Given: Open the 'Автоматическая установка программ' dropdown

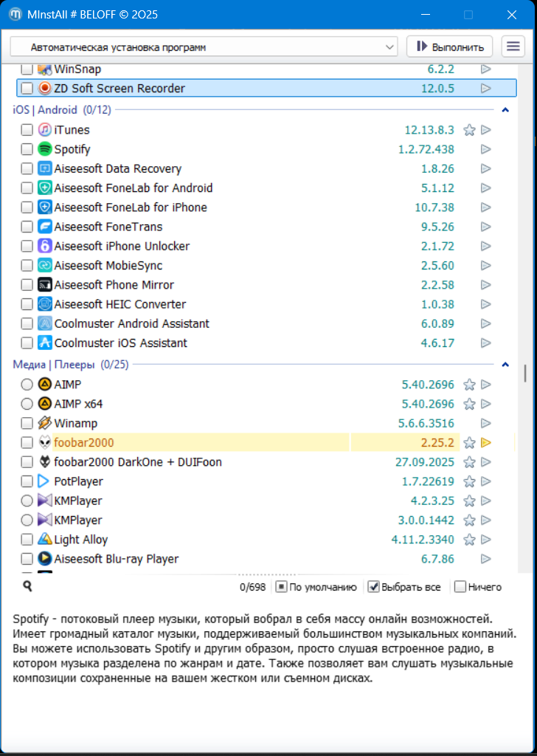Looking at the screenshot, I should tap(204, 47).
